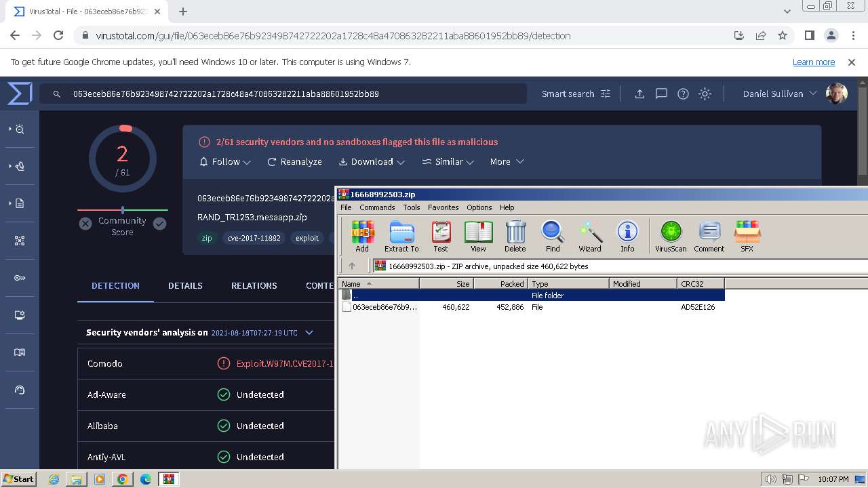The height and width of the screenshot is (488, 868).
Task: Switch to the RELATIONS tab
Action: [254, 285]
